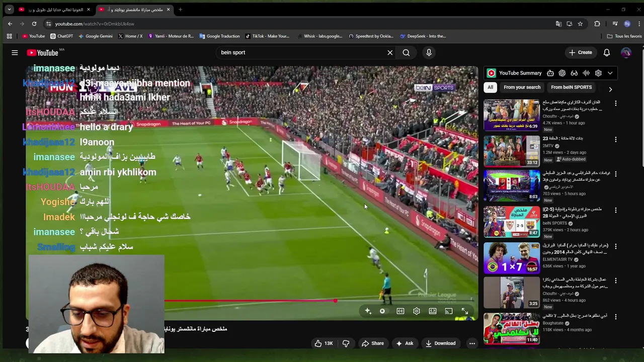Open the Chrome extensions puzzle icon

pos(597,24)
